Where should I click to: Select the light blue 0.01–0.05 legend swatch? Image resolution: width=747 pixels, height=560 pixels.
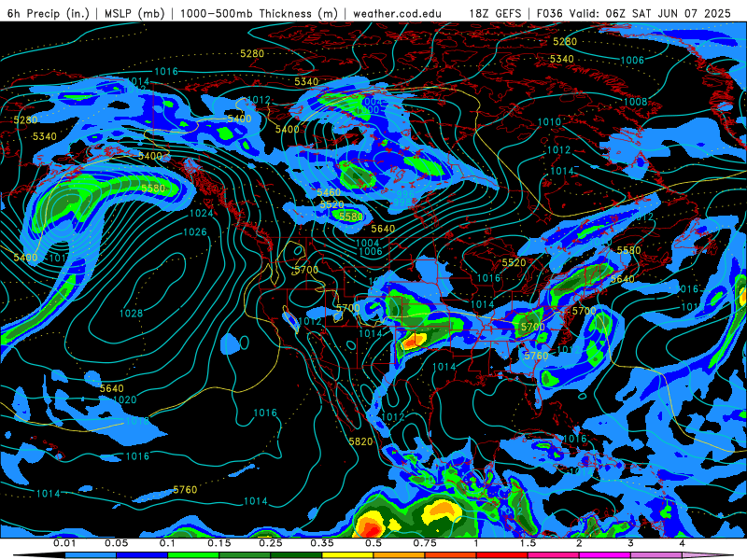pyautogui.click(x=91, y=555)
